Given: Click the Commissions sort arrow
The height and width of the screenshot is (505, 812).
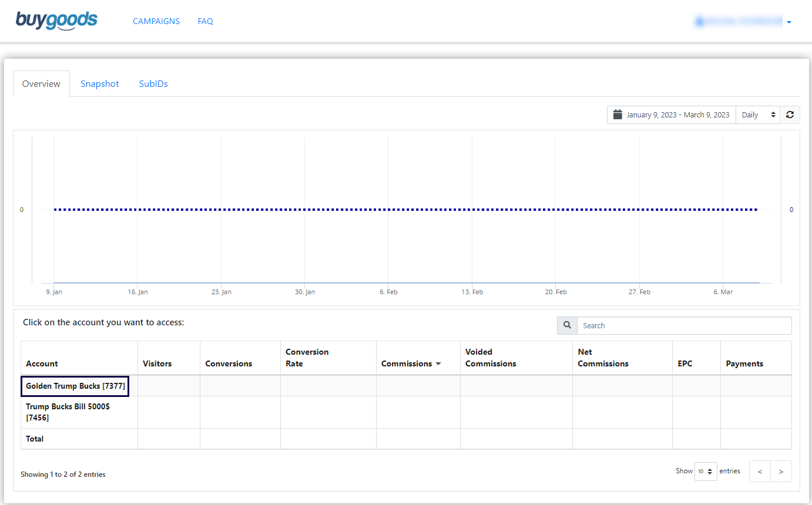Looking at the screenshot, I should 438,364.
